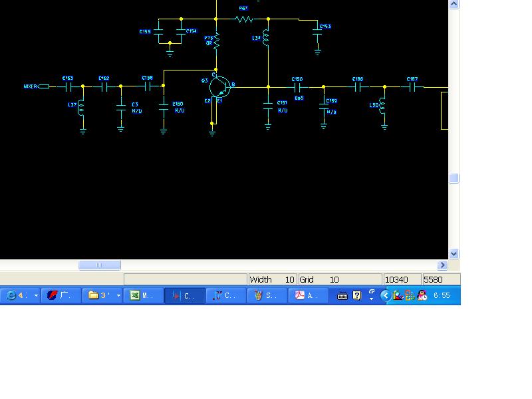The height and width of the screenshot is (399, 532).
Task: Switch to the Adobe Acrobat taskbar button
Action: click(309, 295)
